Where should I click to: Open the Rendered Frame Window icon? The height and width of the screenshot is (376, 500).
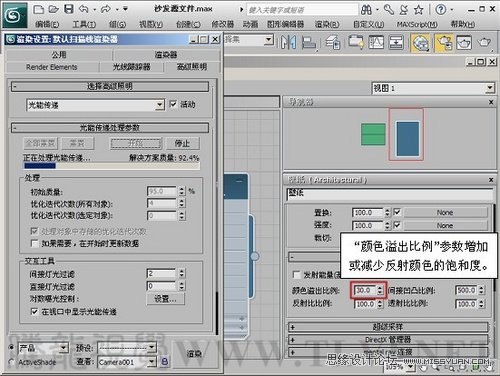pyautogui.click(x=464, y=42)
